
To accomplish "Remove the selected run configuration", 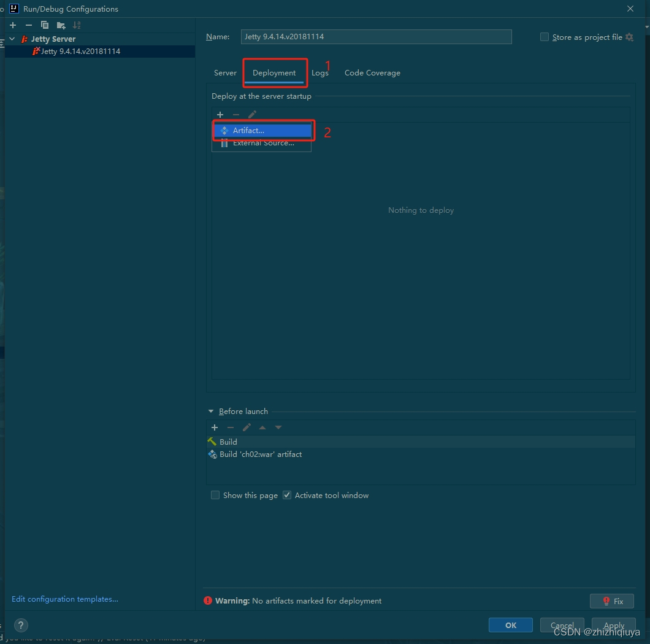I will pyautogui.click(x=28, y=25).
